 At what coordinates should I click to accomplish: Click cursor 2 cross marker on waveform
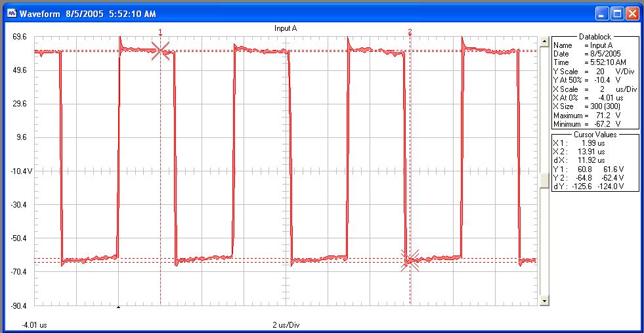410,260
